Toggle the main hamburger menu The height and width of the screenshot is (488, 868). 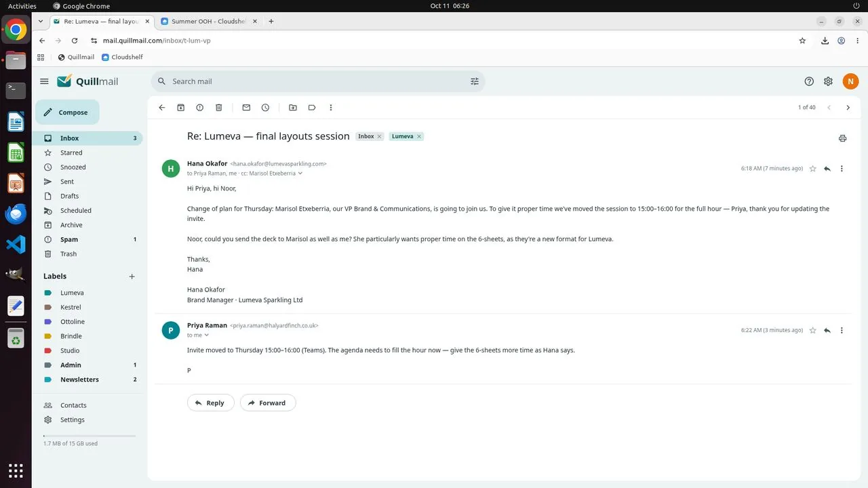tap(44, 81)
